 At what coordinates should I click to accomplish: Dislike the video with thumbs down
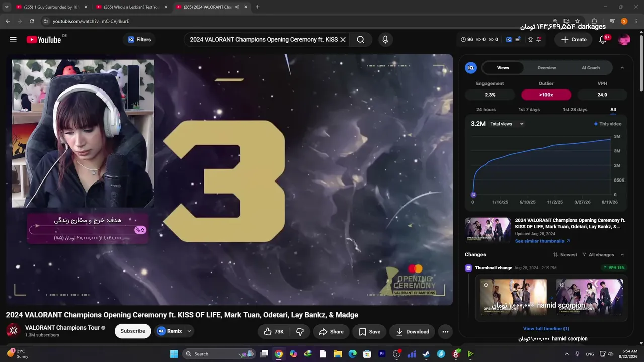point(300,332)
